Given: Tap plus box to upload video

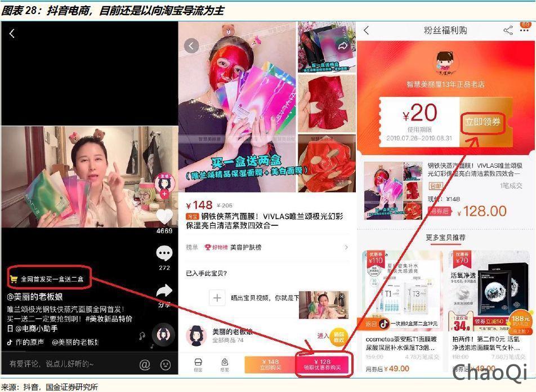Looking at the screenshot, I should pyautogui.click(x=217, y=298).
